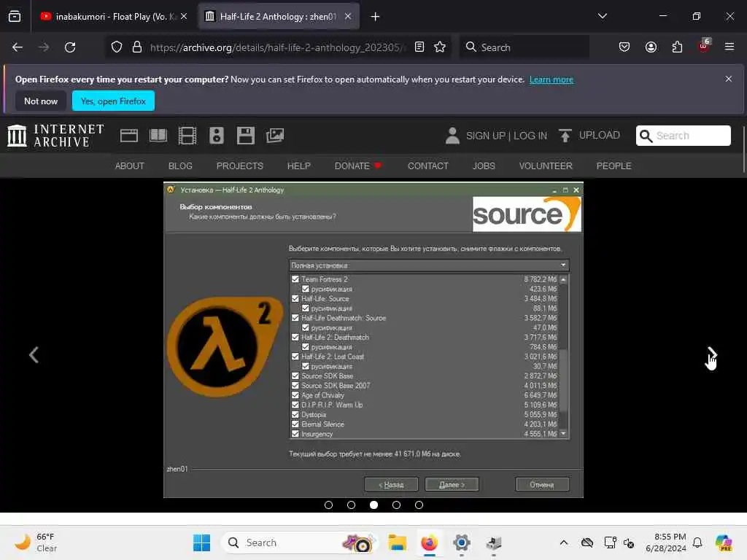This screenshot has width=747, height=560.
Task: Open the PEOPLE navigation item
Action: 614,166
